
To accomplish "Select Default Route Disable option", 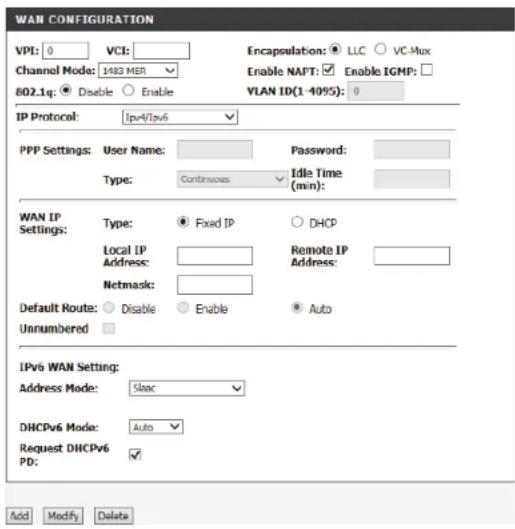I will [109, 308].
